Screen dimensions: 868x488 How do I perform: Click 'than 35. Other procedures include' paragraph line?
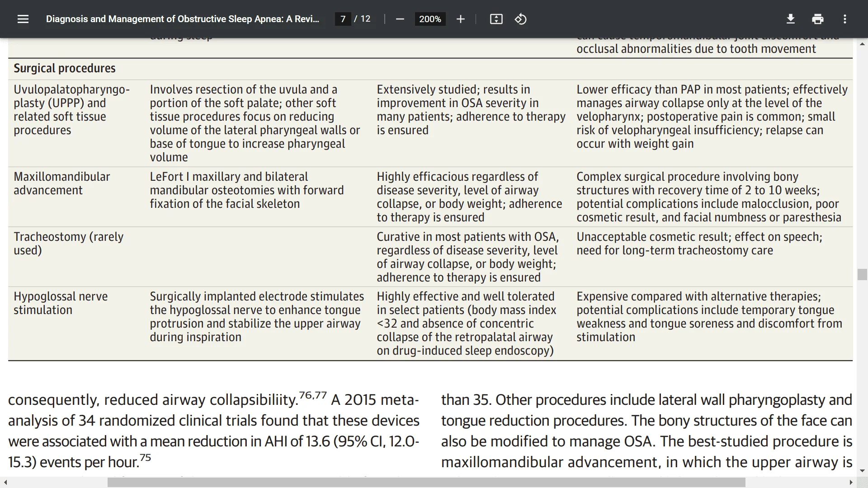click(x=646, y=400)
